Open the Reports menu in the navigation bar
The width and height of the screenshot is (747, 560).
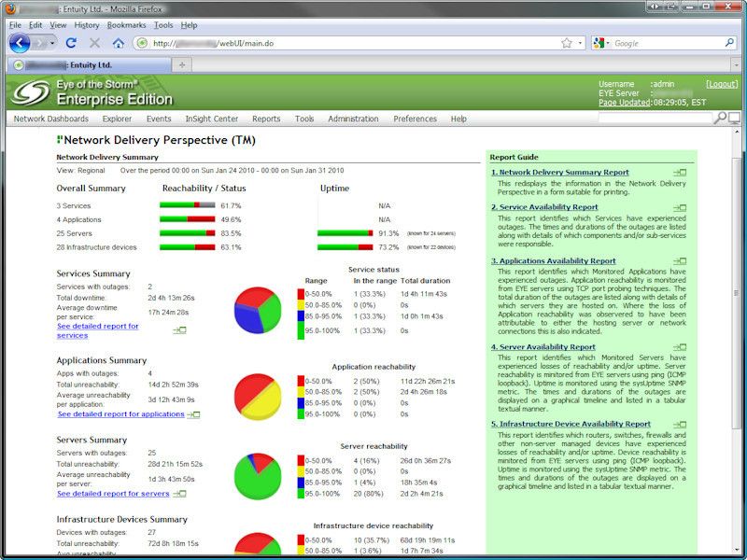tap(265, 119)
